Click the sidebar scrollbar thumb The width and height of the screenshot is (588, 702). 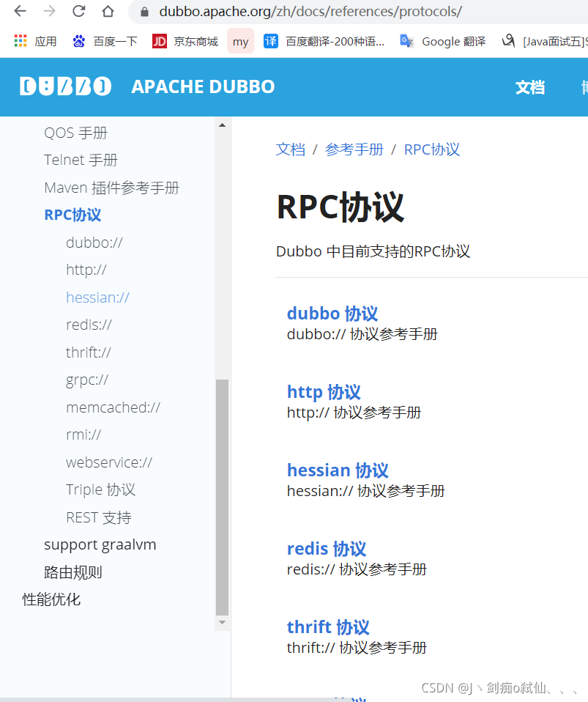[222, 497]
